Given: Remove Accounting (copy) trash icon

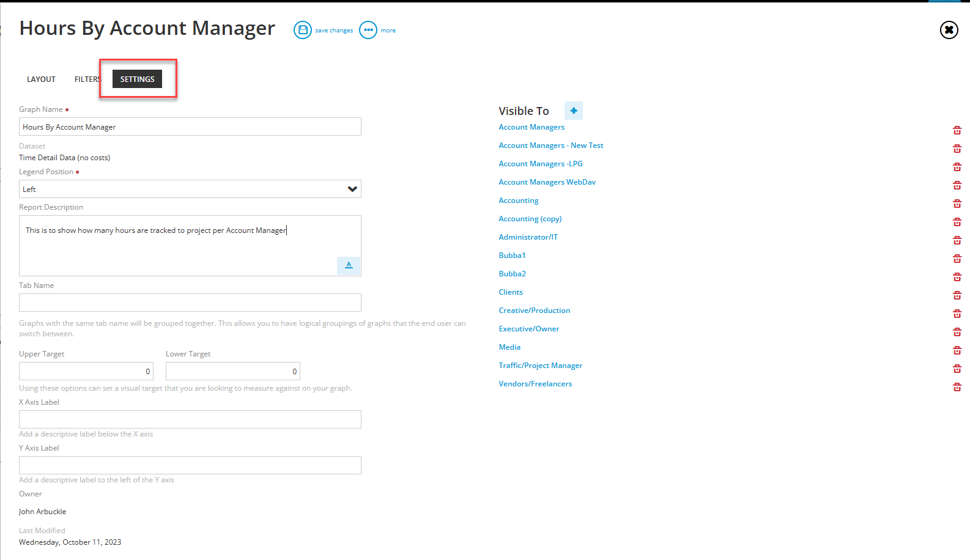Looking at the screenshot, I should click(957, 222).
